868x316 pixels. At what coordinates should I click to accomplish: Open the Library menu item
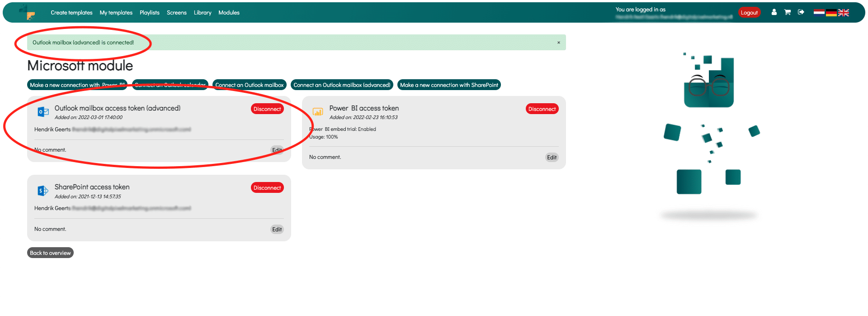click(203, 13)
